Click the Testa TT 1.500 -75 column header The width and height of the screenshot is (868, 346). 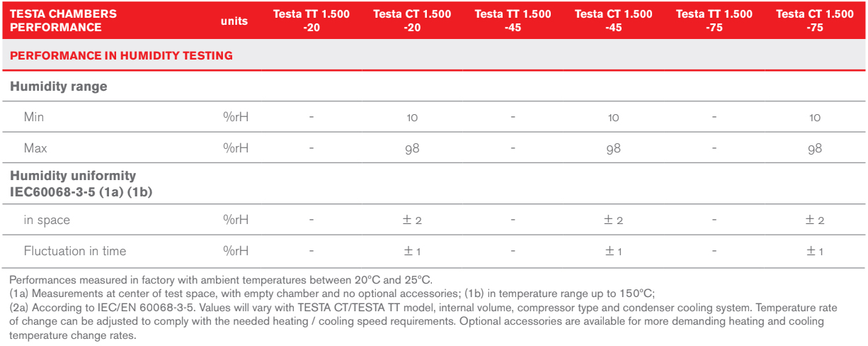[714, 21]
